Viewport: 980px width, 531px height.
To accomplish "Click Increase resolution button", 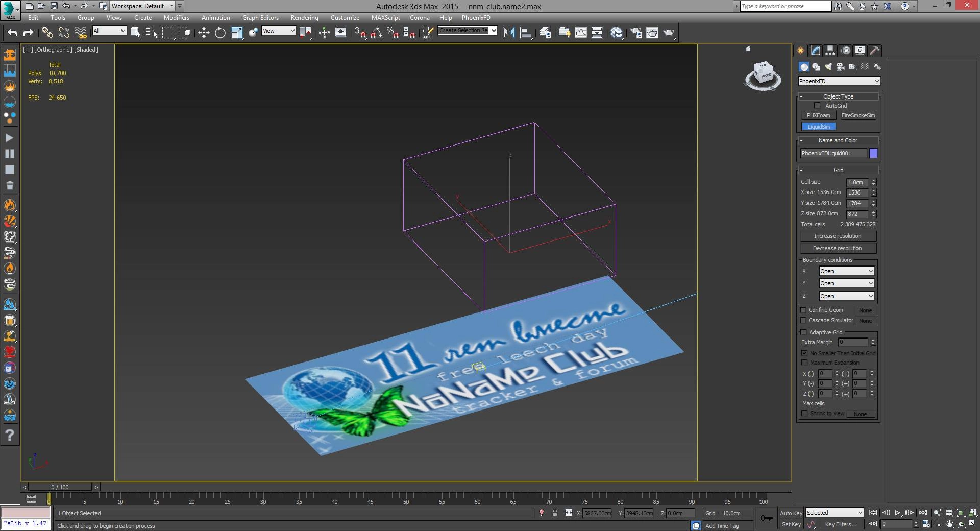I will point(838,236).
